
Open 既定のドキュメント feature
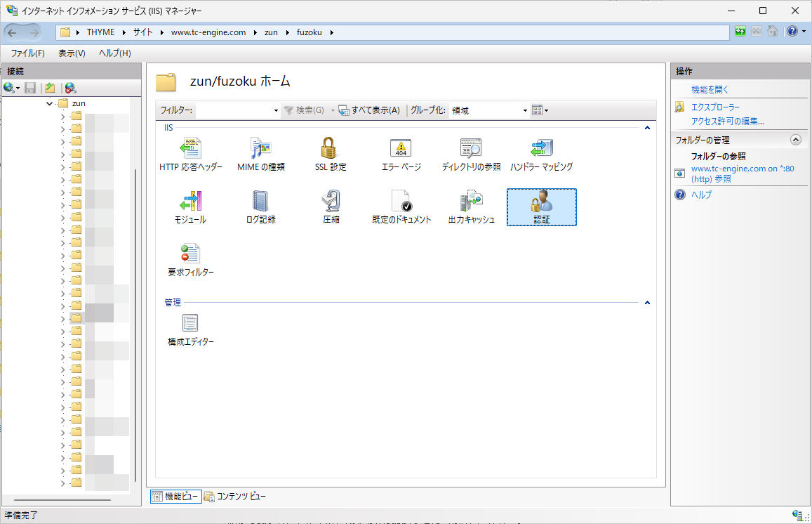[401, 207]
